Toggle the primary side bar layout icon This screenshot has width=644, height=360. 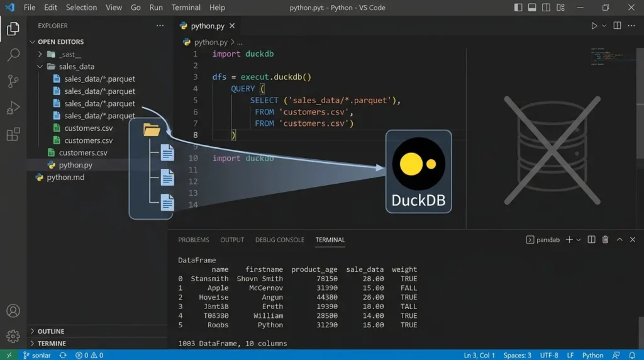[x=518, y=8]
